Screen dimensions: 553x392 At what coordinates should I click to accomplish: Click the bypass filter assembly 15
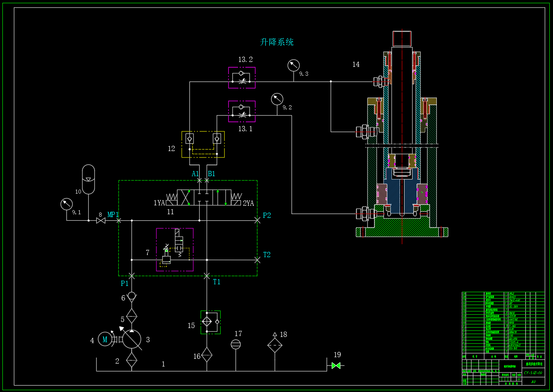click(210, 321)
